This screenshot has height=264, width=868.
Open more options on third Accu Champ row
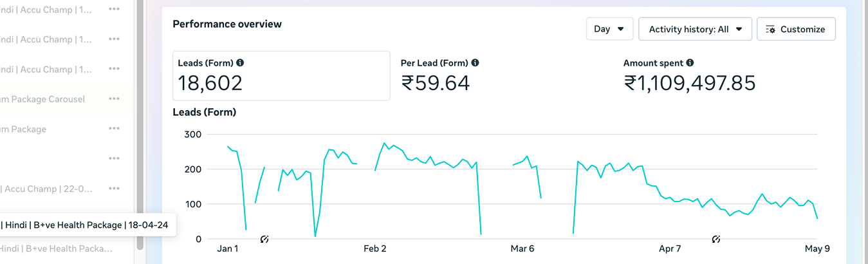[114, 69]
